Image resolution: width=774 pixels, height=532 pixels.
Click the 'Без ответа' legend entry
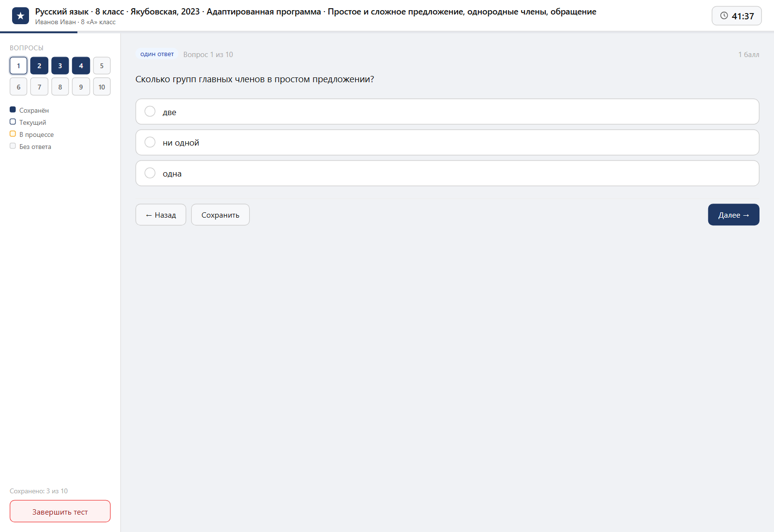pyautogui.click(x=30, y=147)
